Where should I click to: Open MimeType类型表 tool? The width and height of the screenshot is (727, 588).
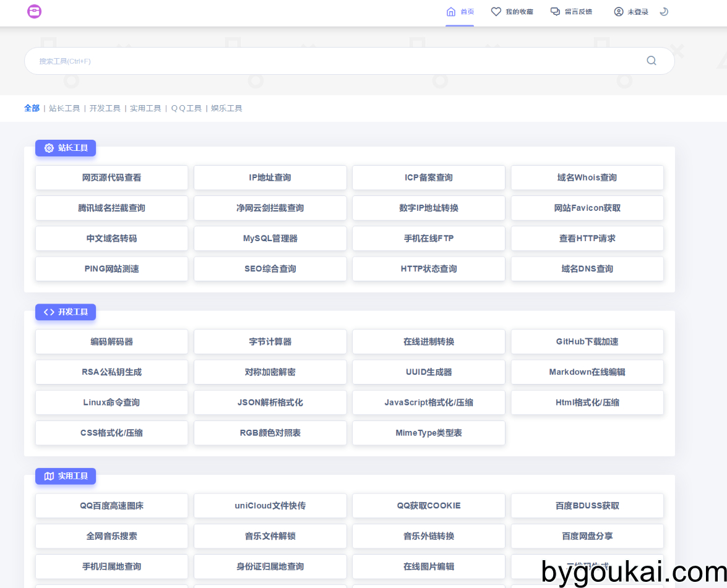tap(429, 433)
